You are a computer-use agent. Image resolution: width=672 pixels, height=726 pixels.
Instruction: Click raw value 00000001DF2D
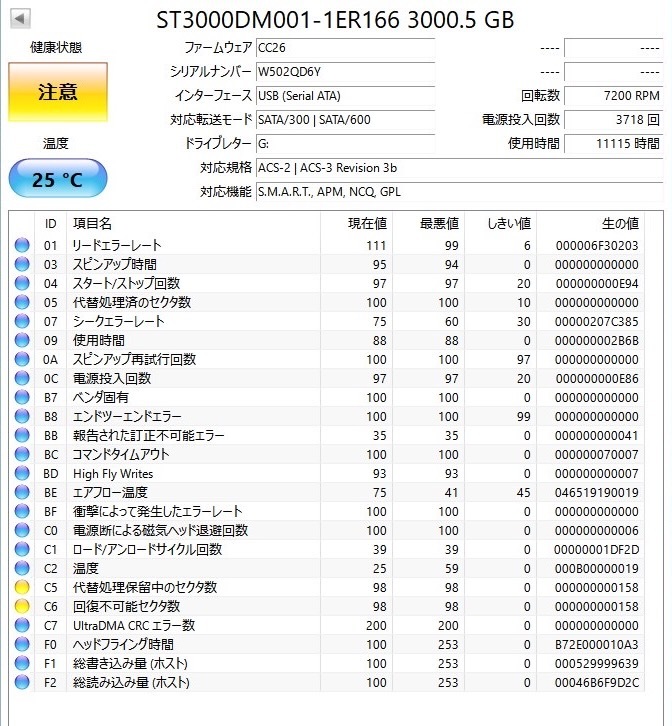click(597, 550)
